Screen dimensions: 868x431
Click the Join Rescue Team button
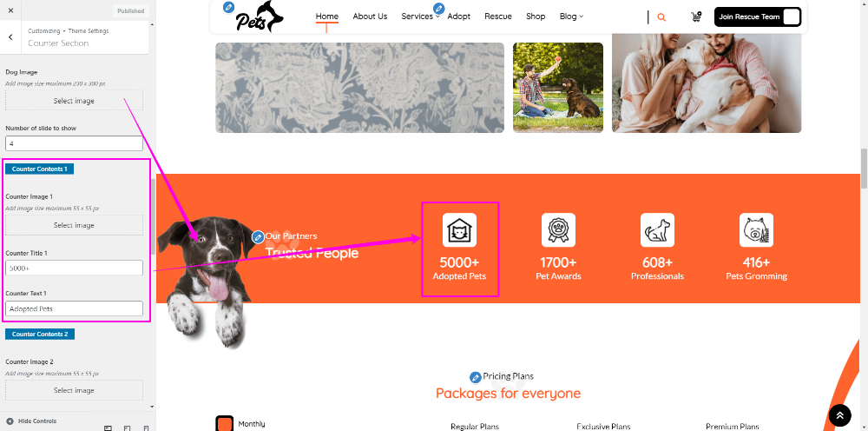[757, 17]
